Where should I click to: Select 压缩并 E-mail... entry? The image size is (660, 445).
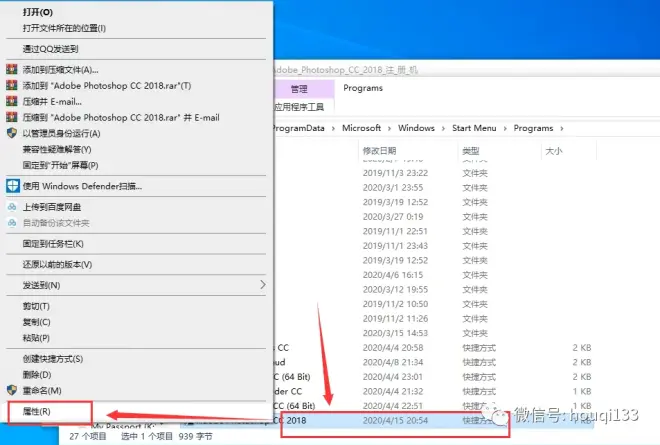click(52, 101)
